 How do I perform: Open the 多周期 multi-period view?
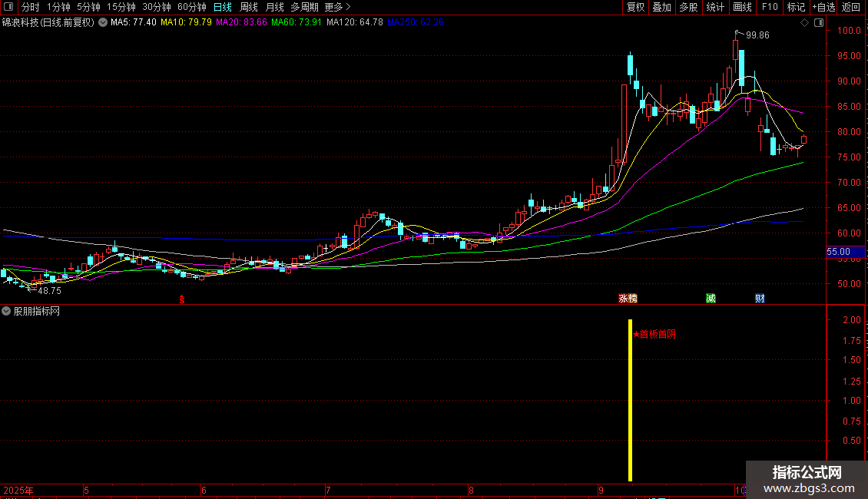click(x=304, y=7)
